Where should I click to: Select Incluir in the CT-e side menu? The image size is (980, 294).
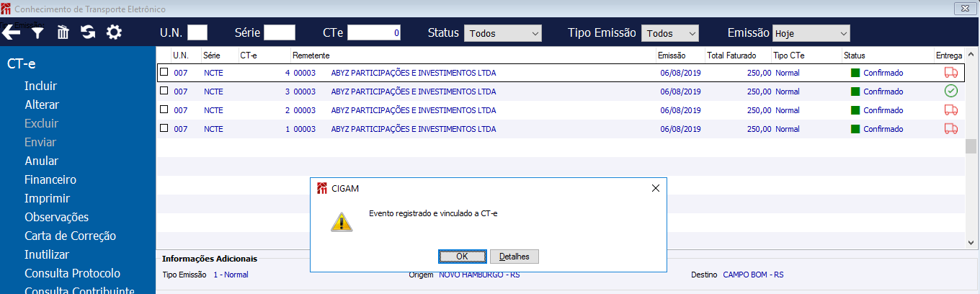pos(40,86)
